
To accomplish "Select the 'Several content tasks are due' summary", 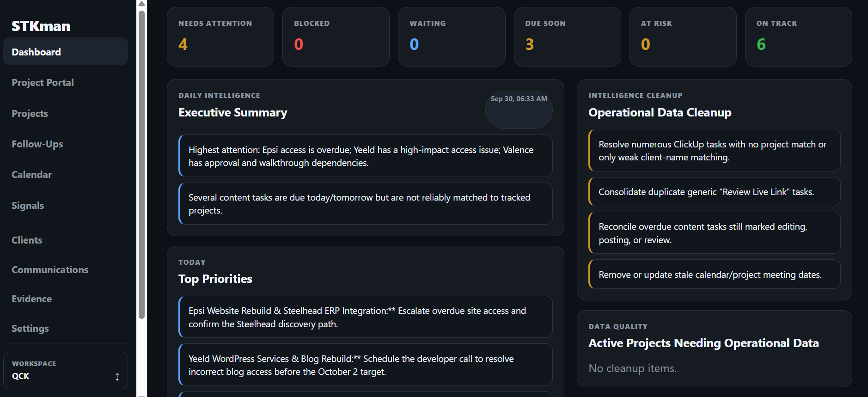I will (x=366, y=204).
